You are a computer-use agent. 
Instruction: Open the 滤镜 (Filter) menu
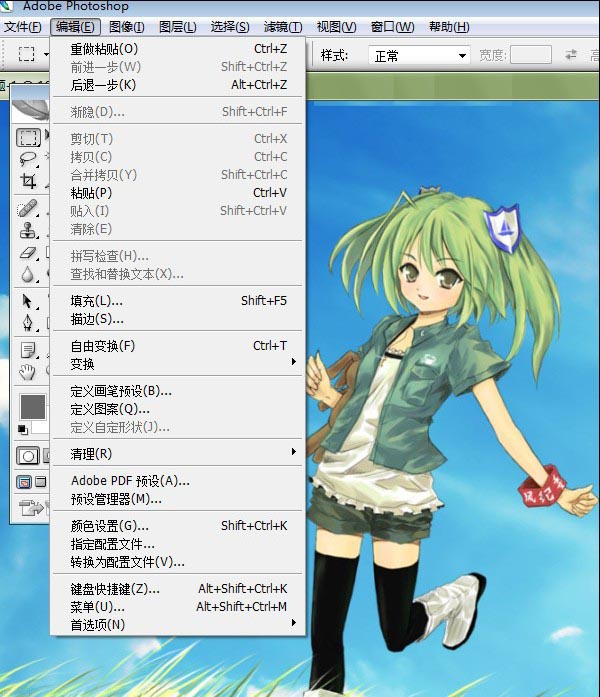(x=285, y=27)
